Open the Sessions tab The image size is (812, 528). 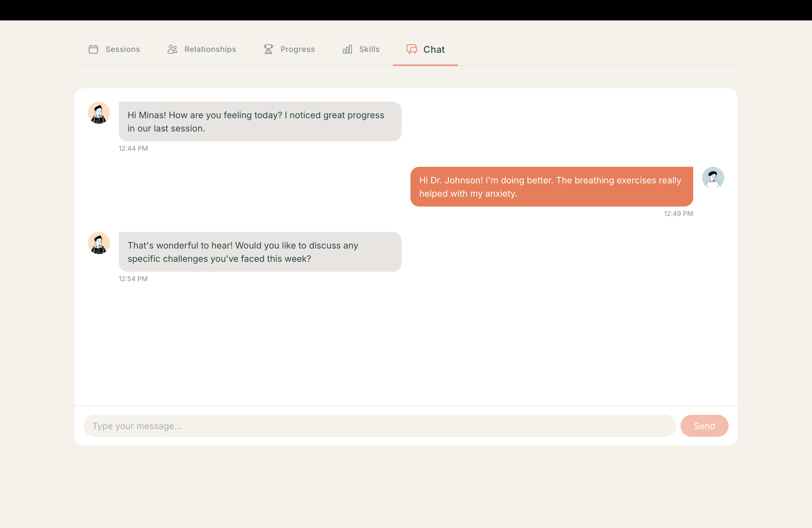(x=122, y=49)
